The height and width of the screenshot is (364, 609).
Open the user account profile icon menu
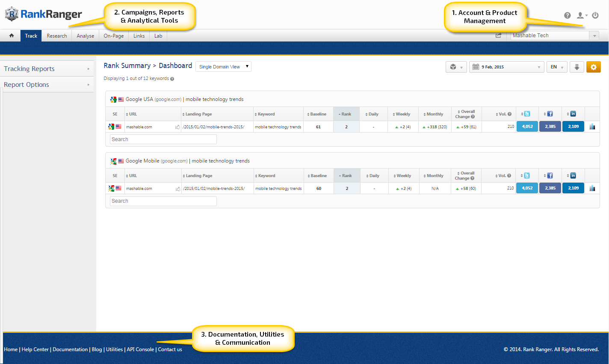581,15
